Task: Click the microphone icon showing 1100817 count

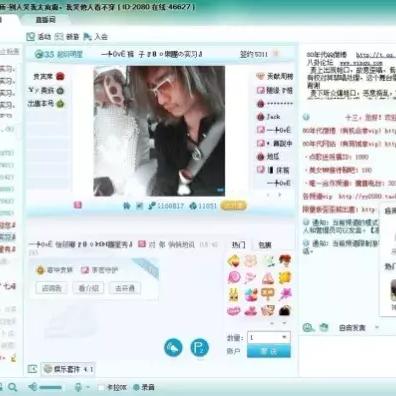Action: [x=152, y=206]
